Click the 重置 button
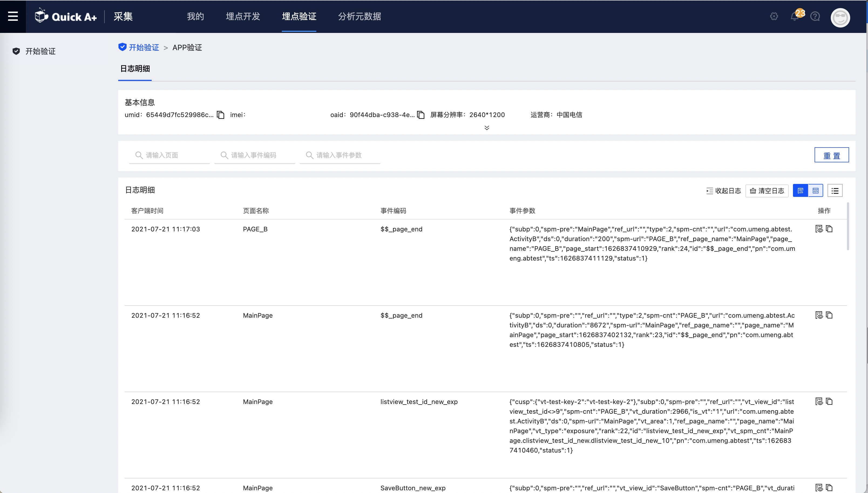Viewport: 868px width, 493px height. coord(832,155)
